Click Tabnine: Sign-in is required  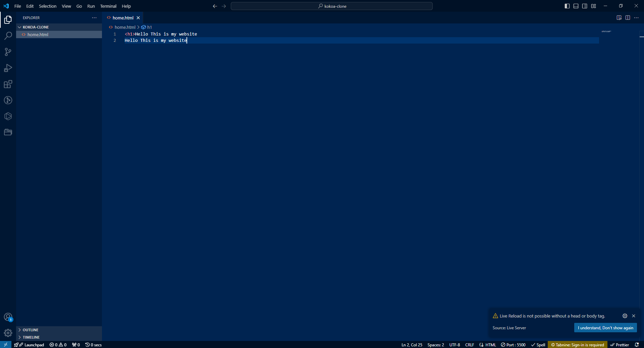pos(578,345)
